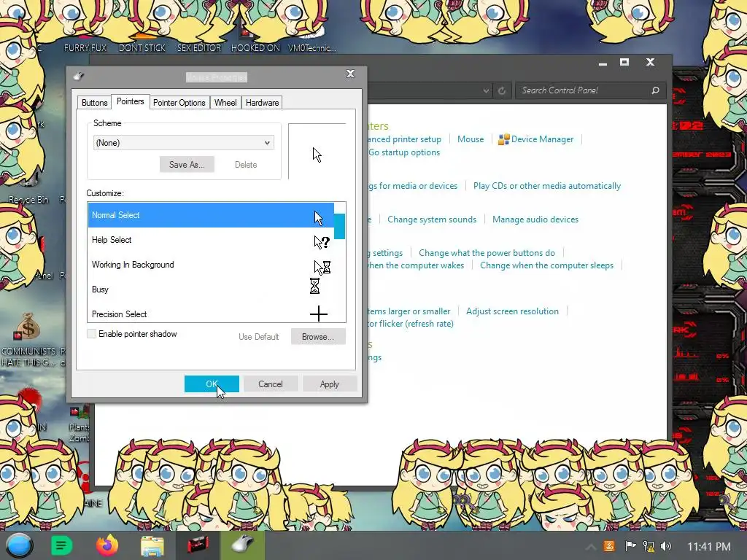The height and width of the screenshot is (560, 747).
Task: Open File Explorer from the taskbar
Action: click(152, 546)
